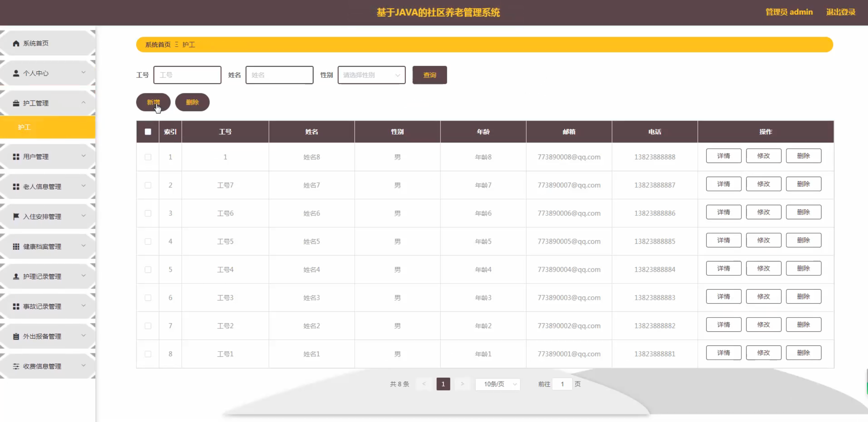Click the 删除 batch delete button above table
This screenshot has height=422, width=868.
[x=192, y=102]
